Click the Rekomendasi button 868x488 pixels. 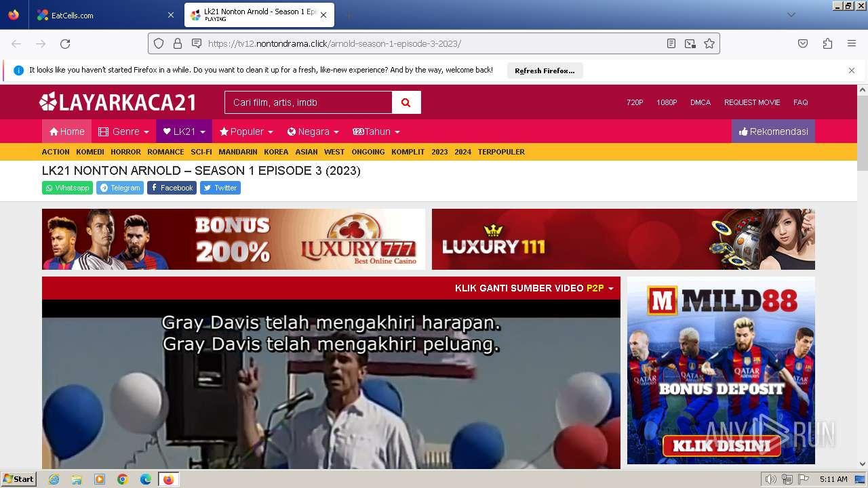(x=773, y=131)
